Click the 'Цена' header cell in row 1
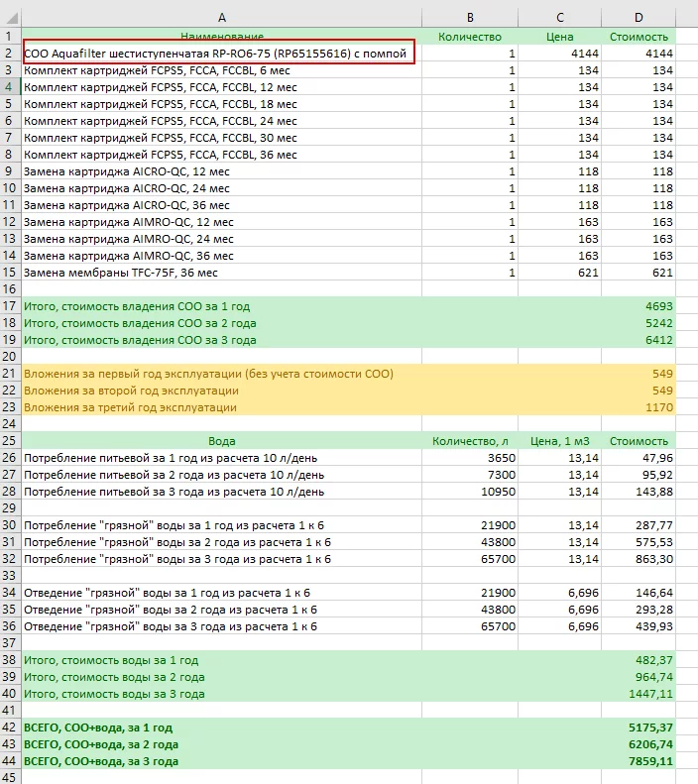The image size is (698, 784). [x=560, y=37]
